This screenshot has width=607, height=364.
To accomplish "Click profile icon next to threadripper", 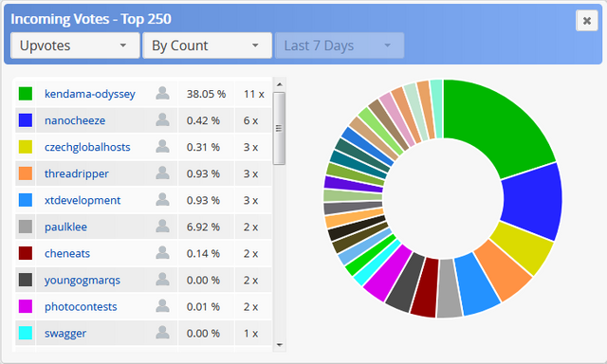I will (x=162, y=173).
